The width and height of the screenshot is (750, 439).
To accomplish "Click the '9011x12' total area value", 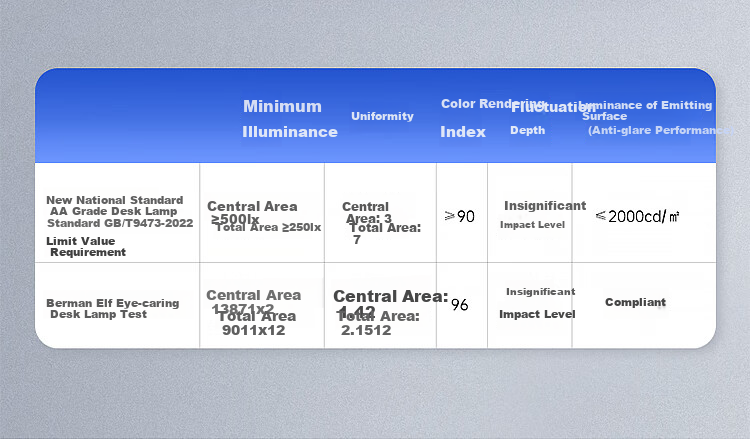I will 254,330.
